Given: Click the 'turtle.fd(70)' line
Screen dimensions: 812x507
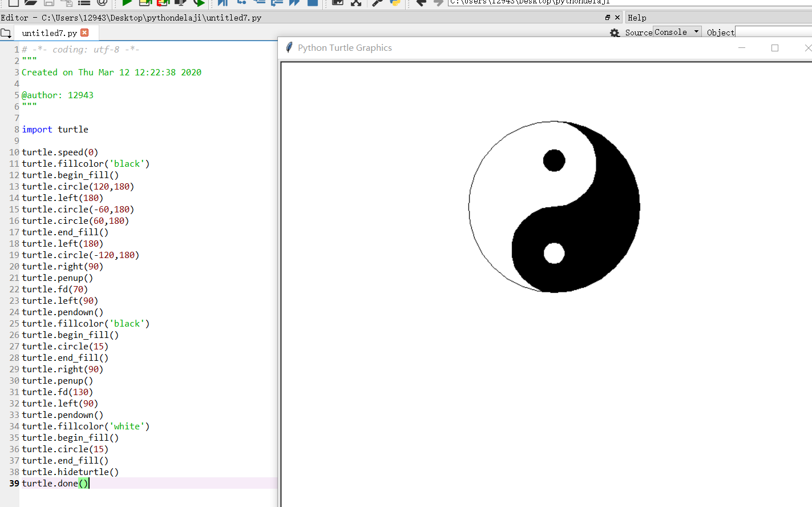Looking at the screenshot, I should 55,289.
